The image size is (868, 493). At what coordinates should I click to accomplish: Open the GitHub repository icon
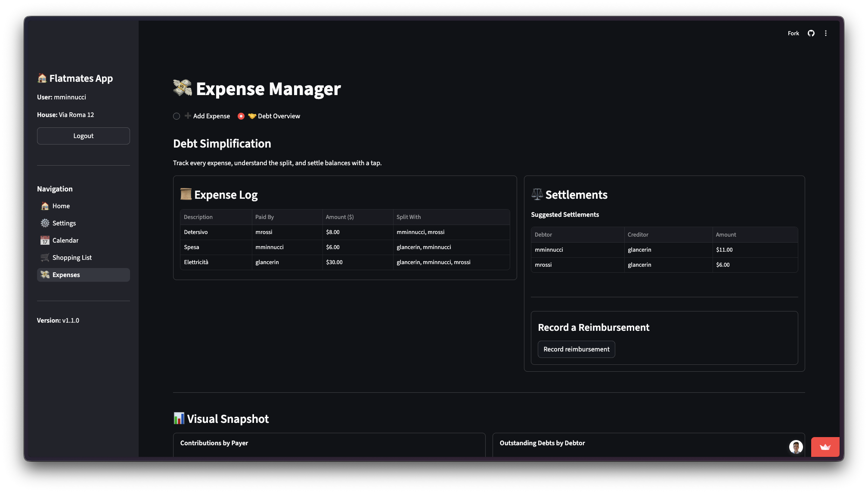pos(811,33)
